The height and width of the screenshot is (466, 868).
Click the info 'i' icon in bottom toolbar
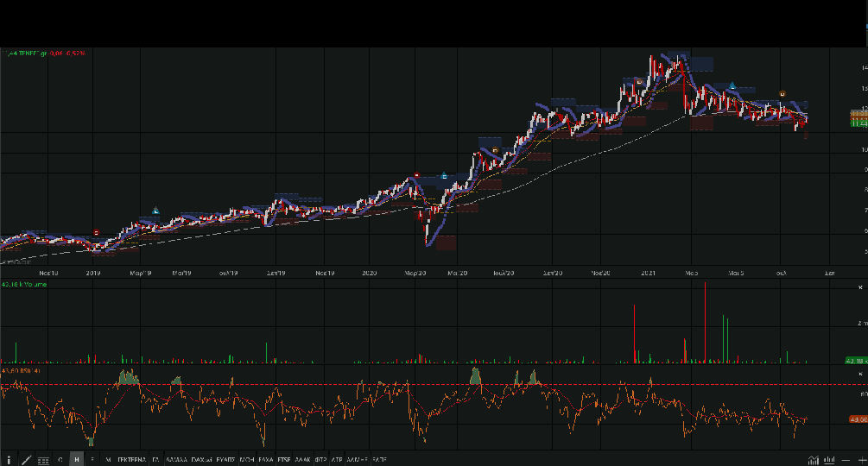tap(10, 460)
